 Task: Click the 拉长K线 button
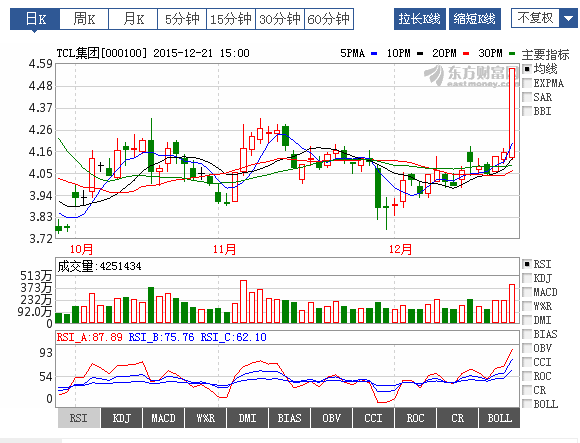pos(420,19)
